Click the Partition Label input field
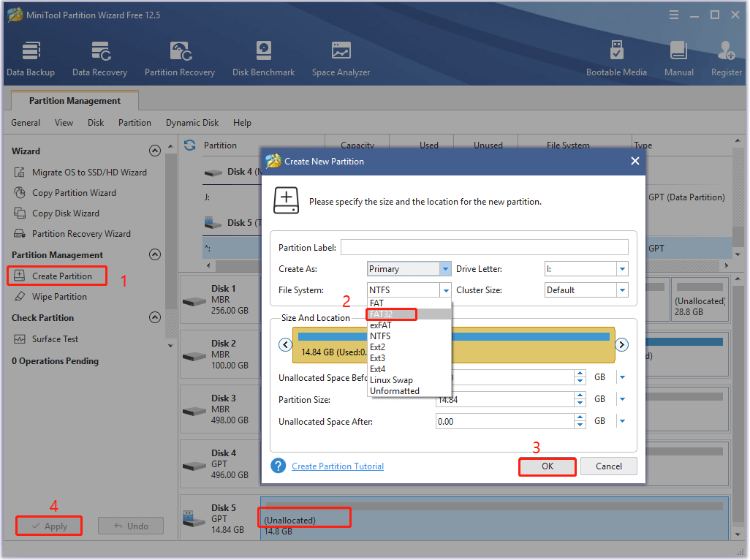The width and height of the screenshot is (750, 560). (x=485, y=247)
